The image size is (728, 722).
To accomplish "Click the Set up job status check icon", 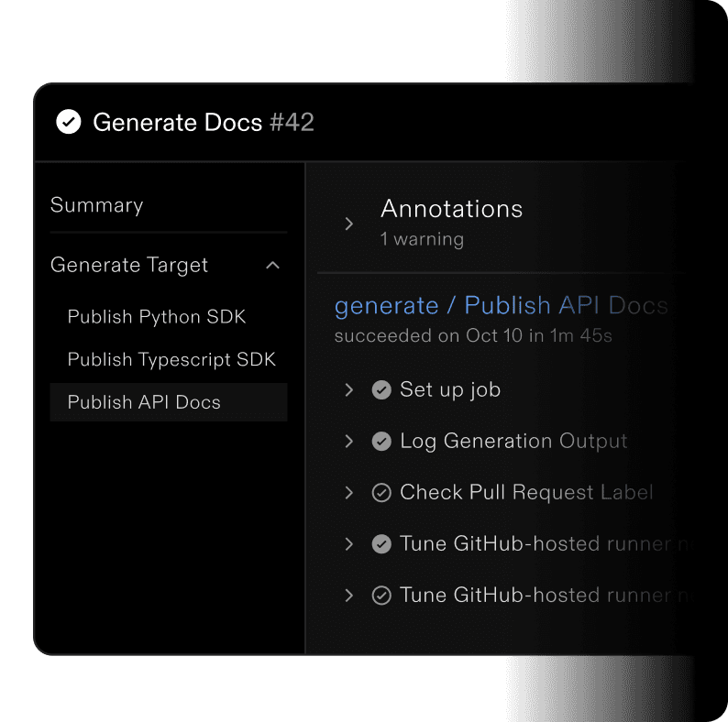I will point(381,390).
